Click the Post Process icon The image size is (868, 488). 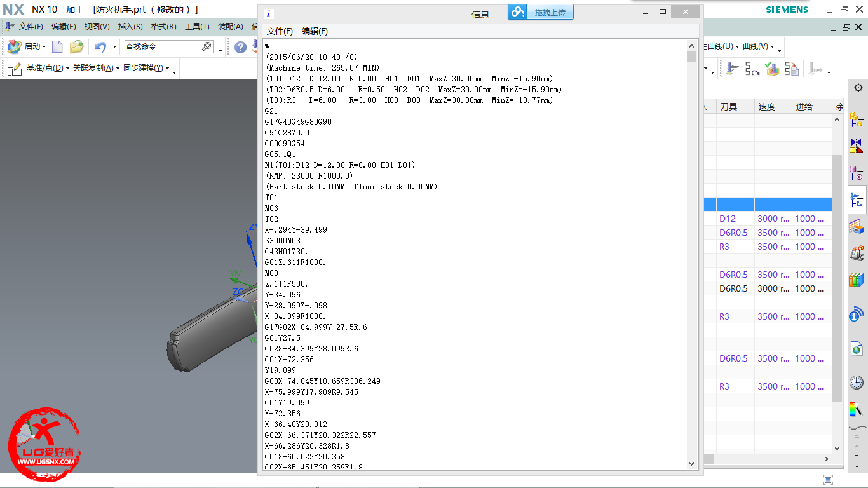coord(792,69)
